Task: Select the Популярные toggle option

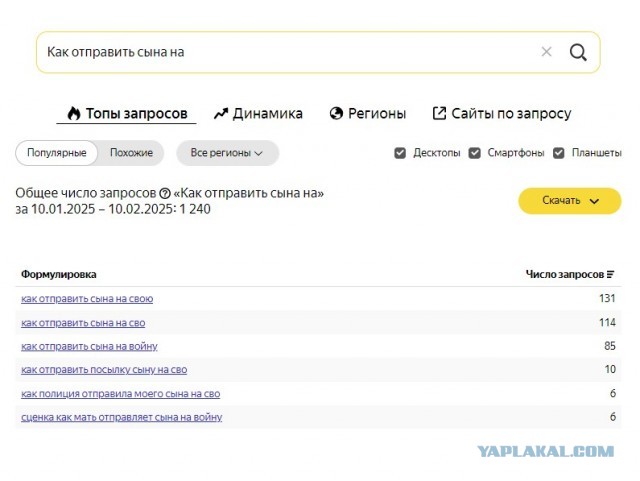Action: pyautogui.click(x=57, y=153)
